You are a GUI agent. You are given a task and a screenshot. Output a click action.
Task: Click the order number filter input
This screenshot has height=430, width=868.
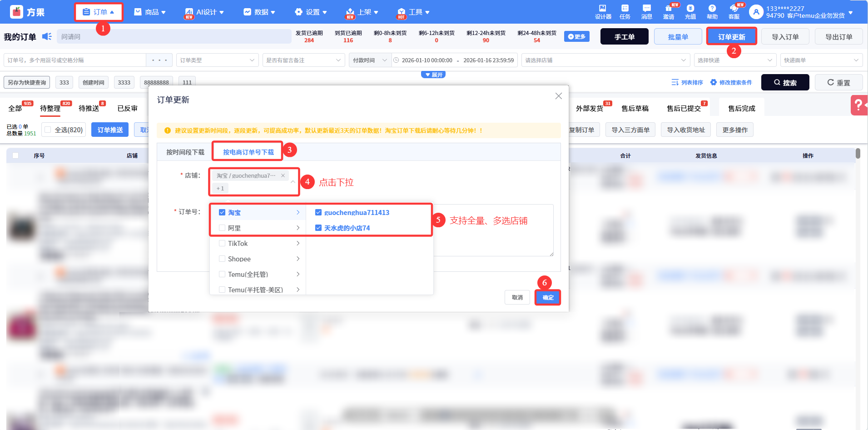pos(75,60)
